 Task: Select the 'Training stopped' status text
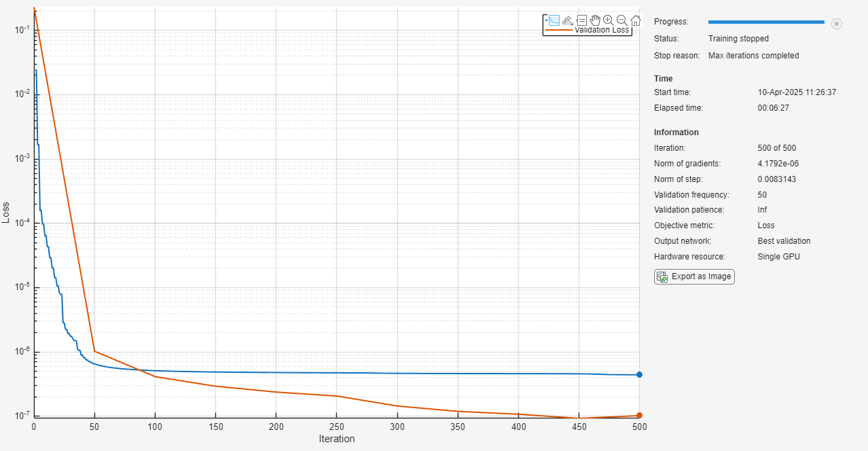tap(738, 39)
